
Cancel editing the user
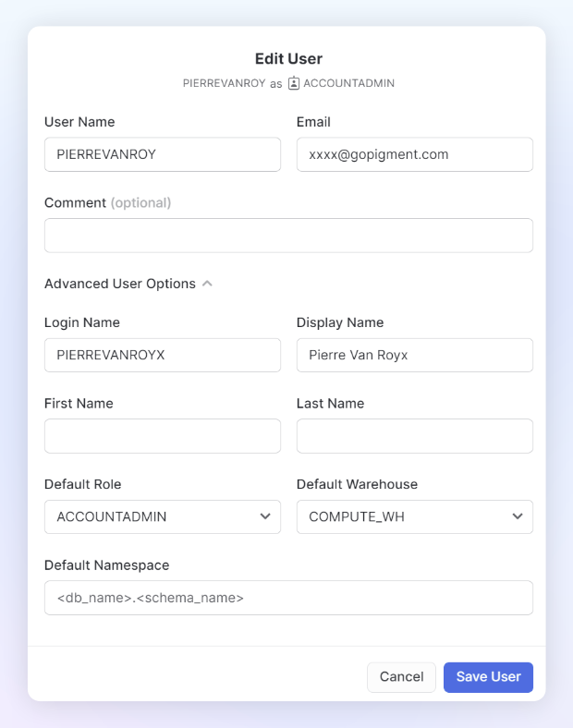(401, 677)
